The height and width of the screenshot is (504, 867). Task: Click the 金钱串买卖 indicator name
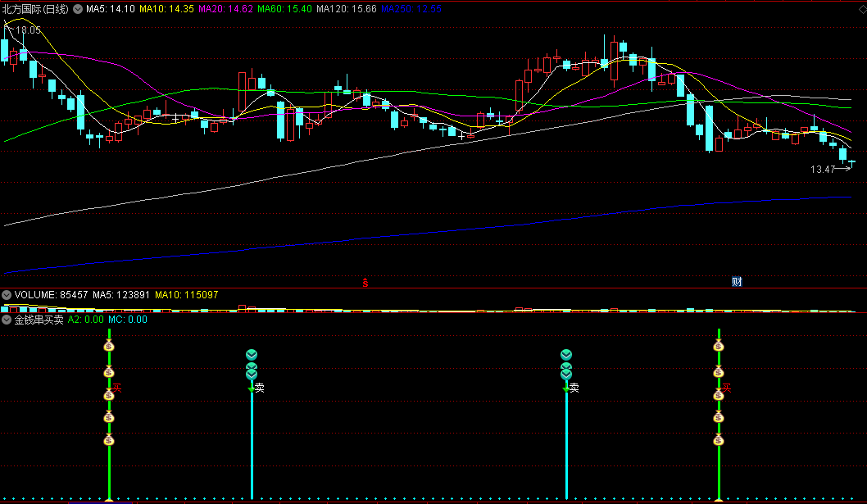(x=39, y=320)
